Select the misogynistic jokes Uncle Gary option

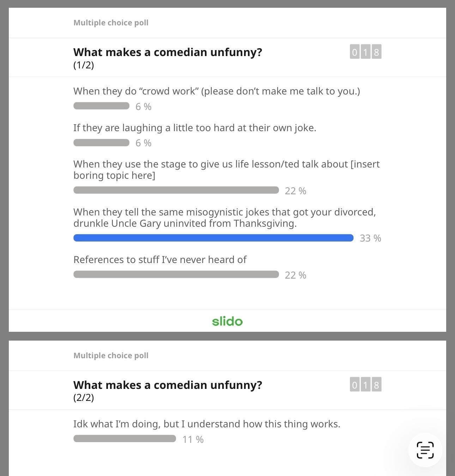(x=224, y=218)
